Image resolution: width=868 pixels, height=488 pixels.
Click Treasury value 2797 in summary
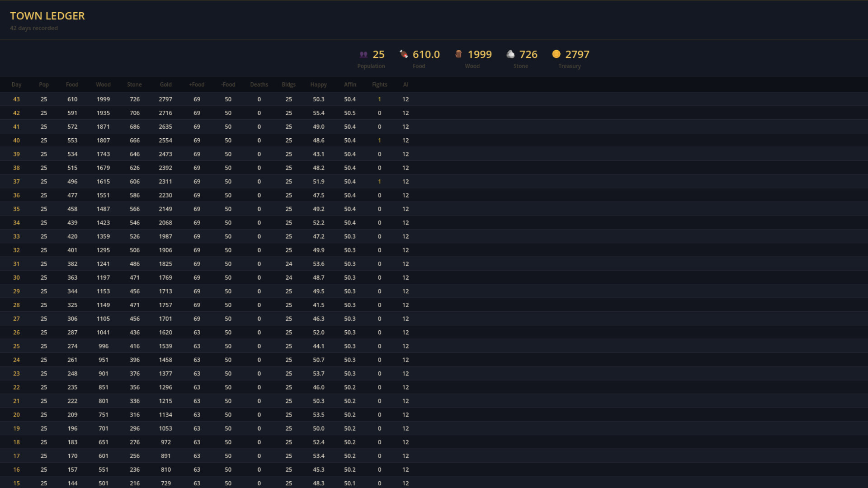click(577, 55)
